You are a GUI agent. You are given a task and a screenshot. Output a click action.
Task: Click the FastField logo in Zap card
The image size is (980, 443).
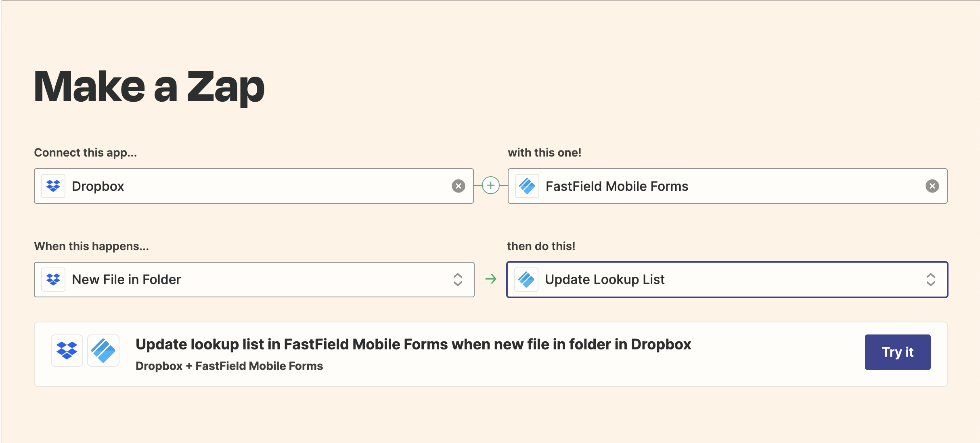[x=103, y=350]
